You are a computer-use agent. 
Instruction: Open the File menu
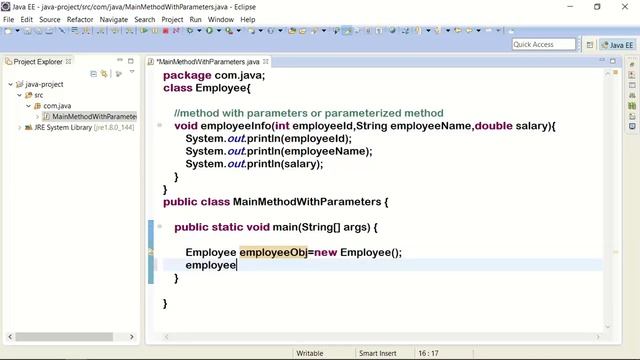[8, 20]
